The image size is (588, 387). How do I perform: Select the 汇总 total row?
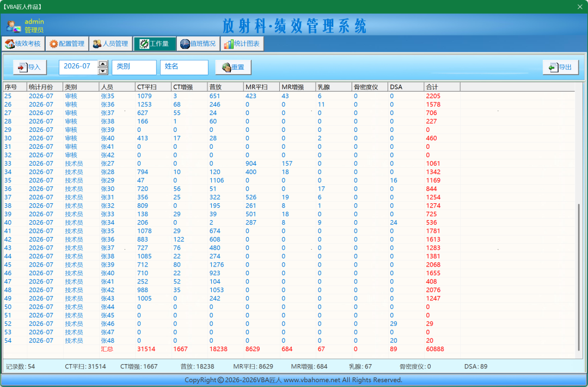(289, 349)
